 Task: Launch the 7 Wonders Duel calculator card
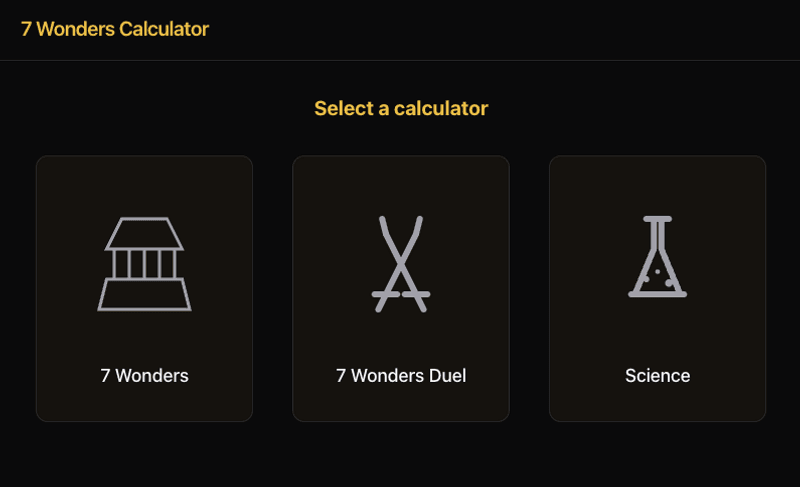click(x=401, y=289)
